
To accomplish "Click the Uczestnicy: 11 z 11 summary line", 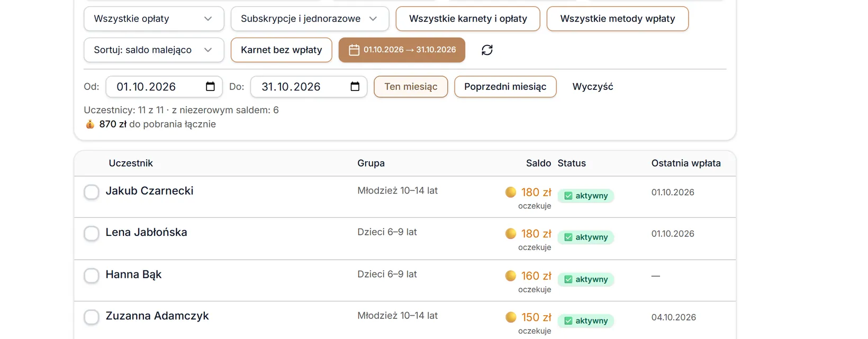I will coord(181,110).
